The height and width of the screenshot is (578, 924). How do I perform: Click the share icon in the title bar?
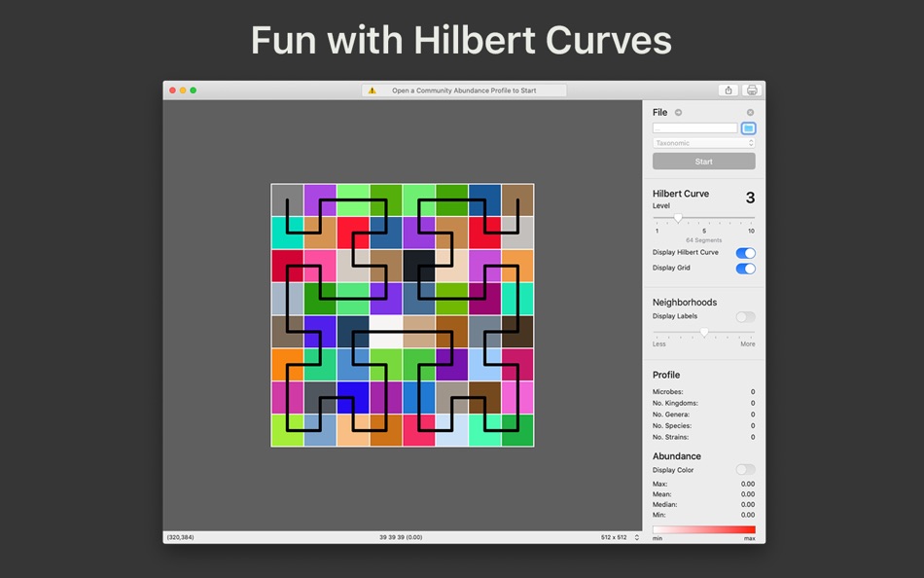click(729, 90)
